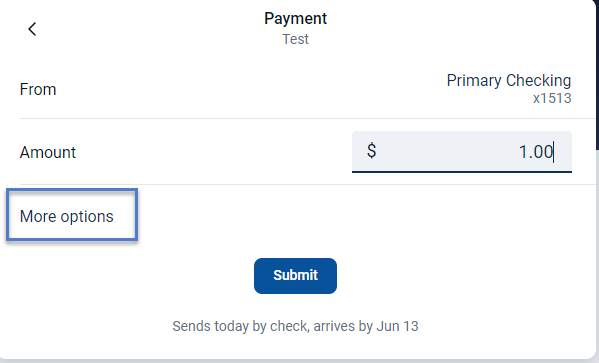Click the 'arrives by Jun 13' delivery text
Screen dimensions: 599x363
(366, 326)
